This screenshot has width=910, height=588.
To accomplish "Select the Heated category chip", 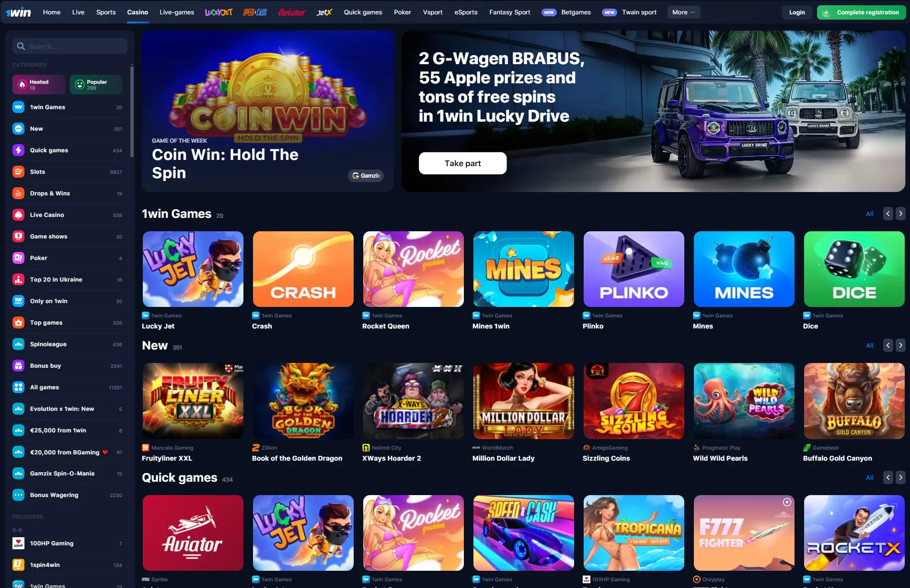I will [39, 85].
